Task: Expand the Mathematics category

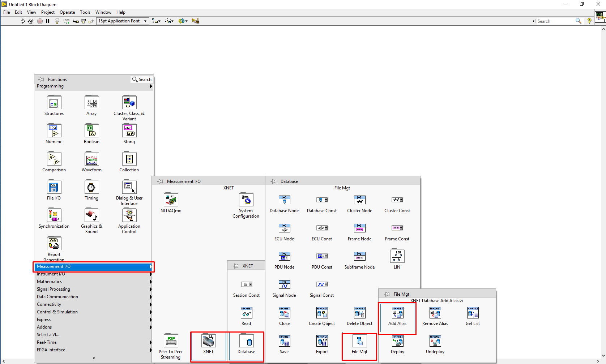Action: coord(94,282)
